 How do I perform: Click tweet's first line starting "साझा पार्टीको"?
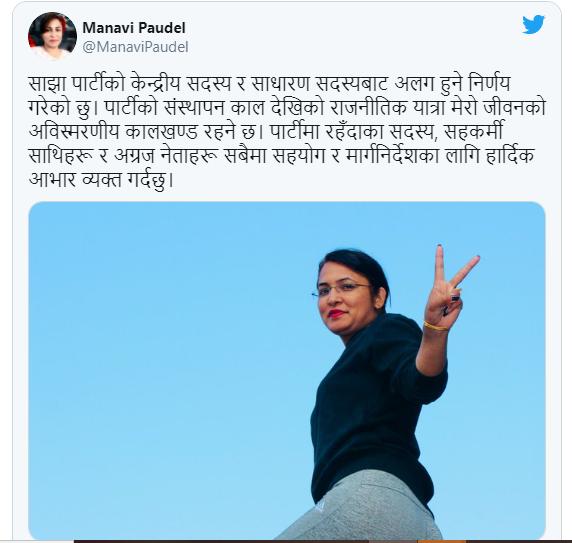(269, 84)
